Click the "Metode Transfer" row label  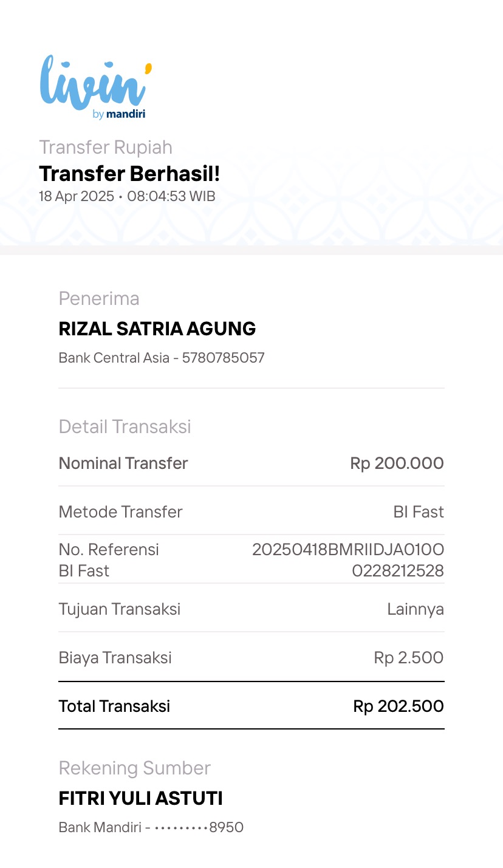coord(120,512)
